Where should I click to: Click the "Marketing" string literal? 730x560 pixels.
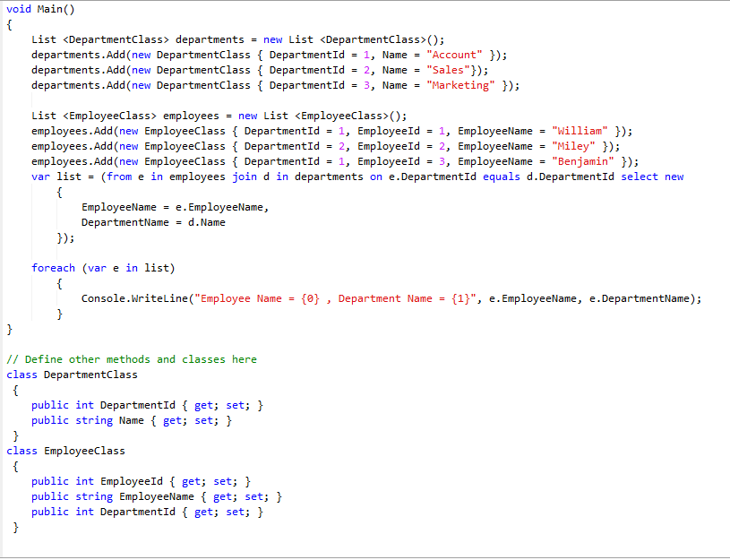460,86
